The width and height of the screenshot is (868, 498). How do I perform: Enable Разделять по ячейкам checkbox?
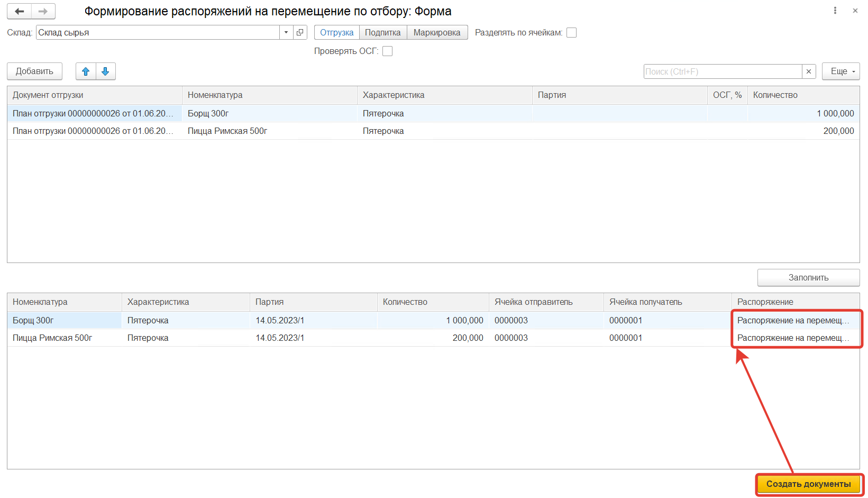[x=571, y=33]
